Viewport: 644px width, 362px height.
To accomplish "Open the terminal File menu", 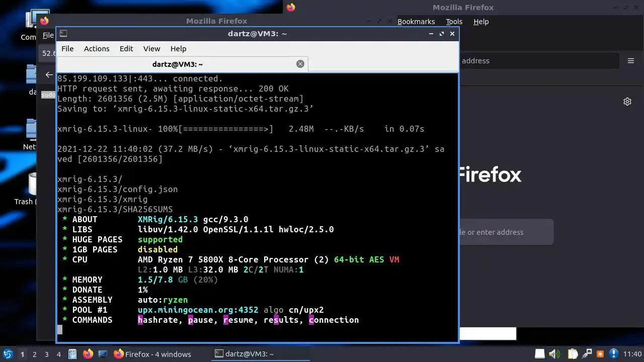I will 67,49.
